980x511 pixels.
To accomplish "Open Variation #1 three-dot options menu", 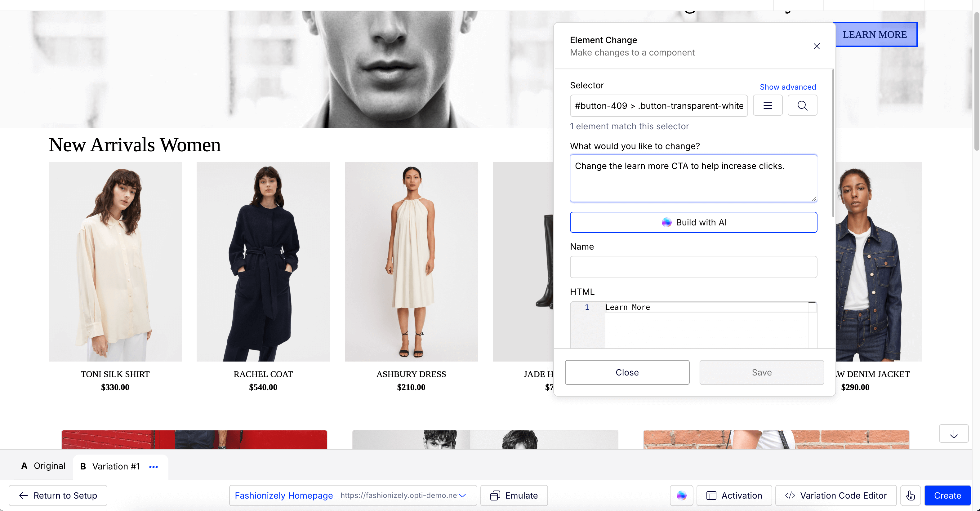I will pos(153,466).
